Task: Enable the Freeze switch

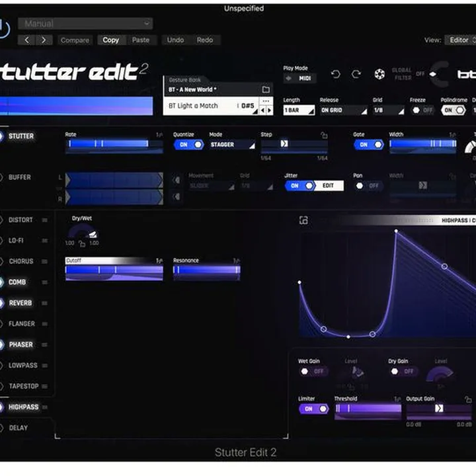Action: [422, 110]
